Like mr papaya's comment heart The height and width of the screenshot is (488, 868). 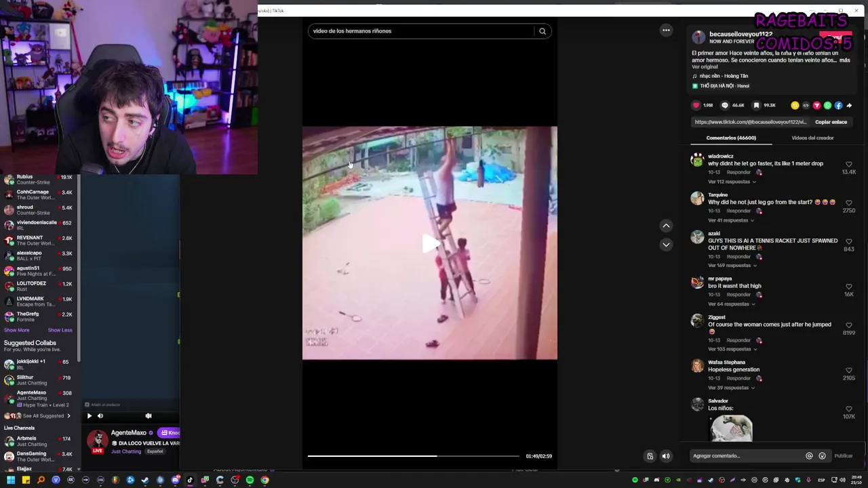click(x=849, y=287)
